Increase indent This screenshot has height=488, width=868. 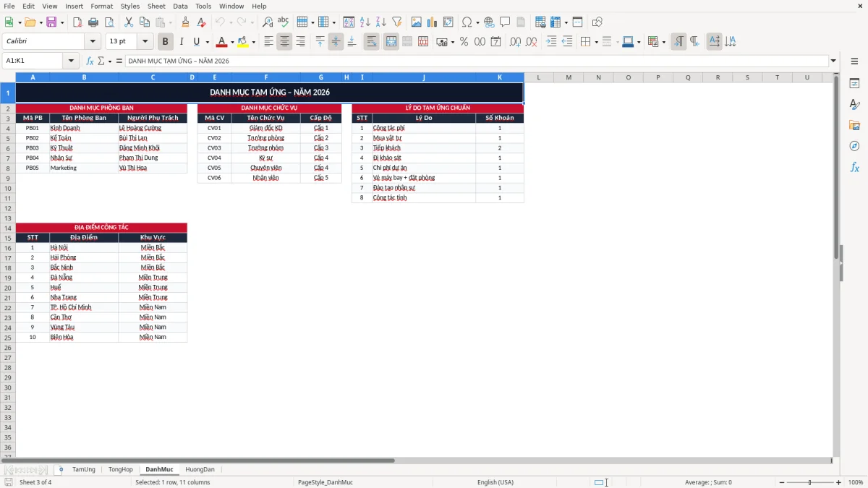click(551, 42)
